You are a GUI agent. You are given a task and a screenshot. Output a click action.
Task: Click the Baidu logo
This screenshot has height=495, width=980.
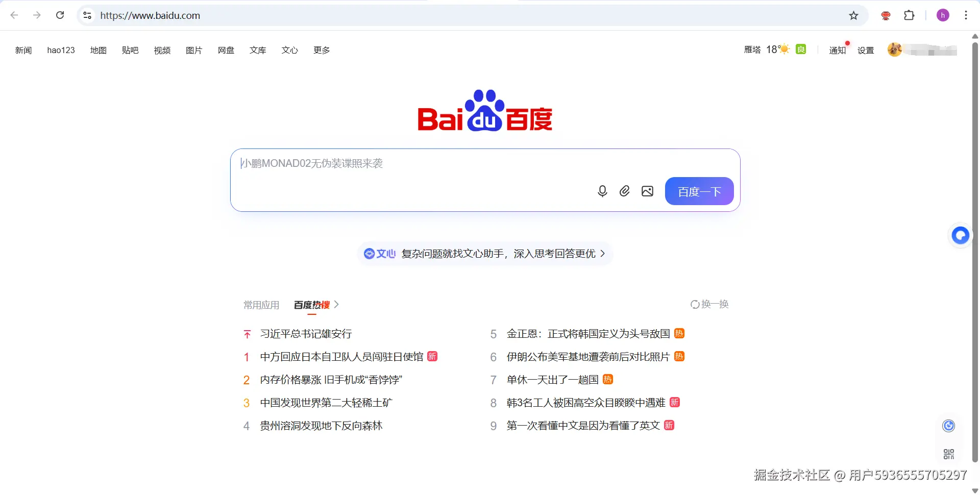click(485, 111)
